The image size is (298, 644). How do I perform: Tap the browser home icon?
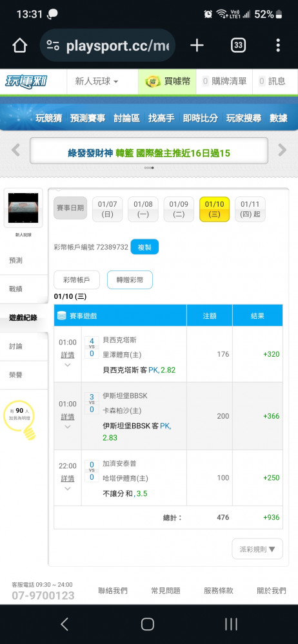click(19, 45)
